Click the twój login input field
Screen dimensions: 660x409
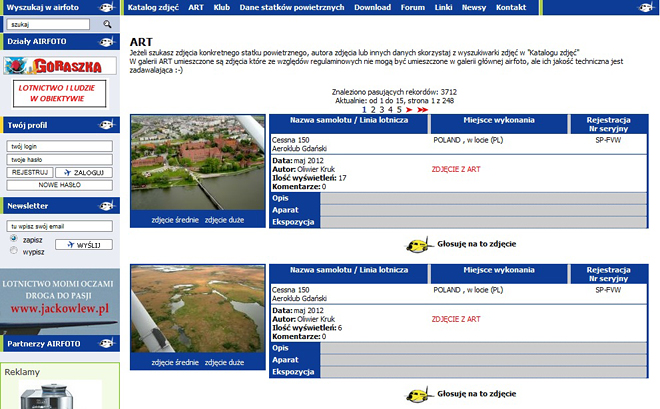59,146
